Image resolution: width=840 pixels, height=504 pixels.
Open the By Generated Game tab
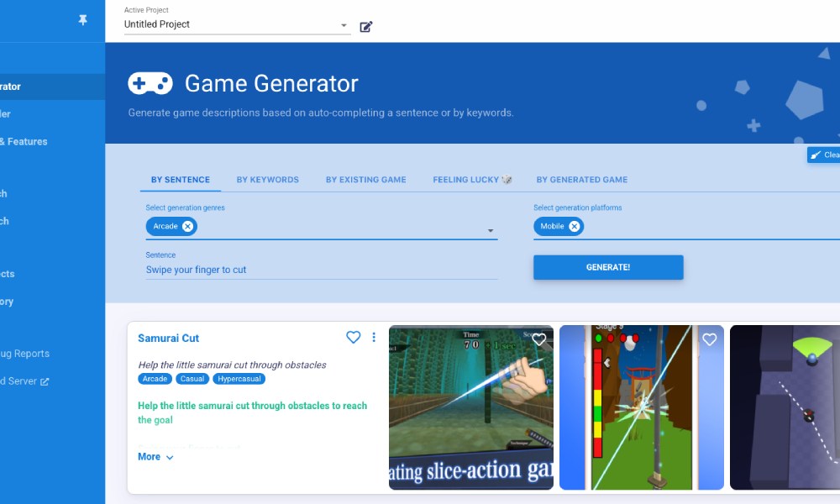click(x=582, y=180)
